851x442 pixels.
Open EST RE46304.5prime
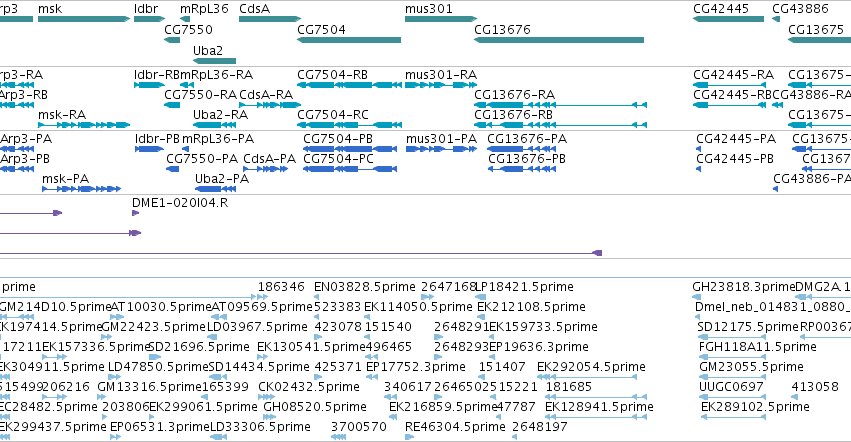[x=409, y=437]
